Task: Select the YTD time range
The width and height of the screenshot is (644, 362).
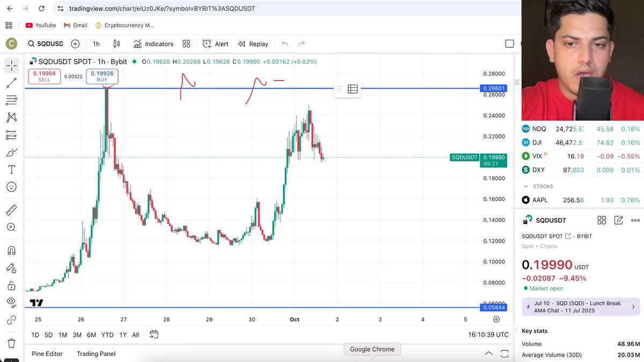Action: pos(107,335)
